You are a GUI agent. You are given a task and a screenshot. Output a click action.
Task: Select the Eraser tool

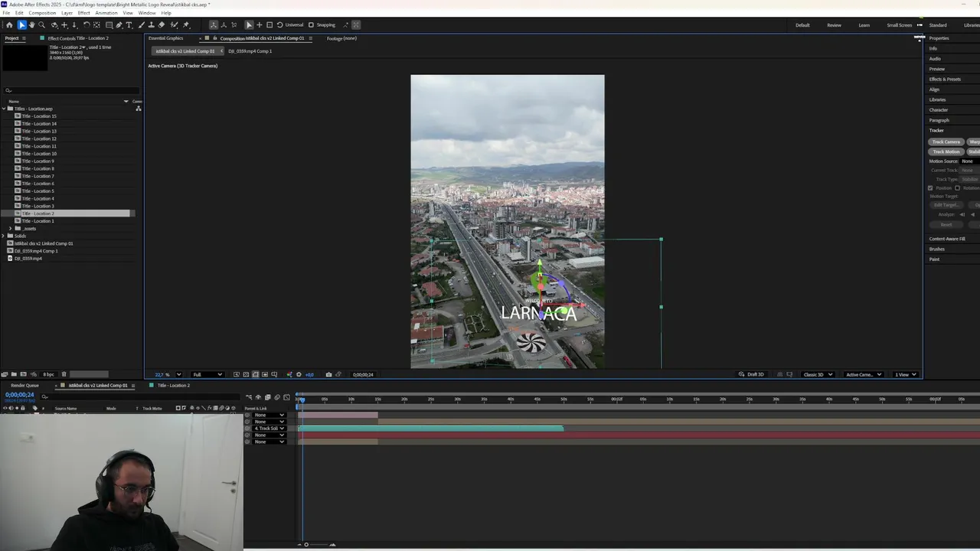coord(162,25)
